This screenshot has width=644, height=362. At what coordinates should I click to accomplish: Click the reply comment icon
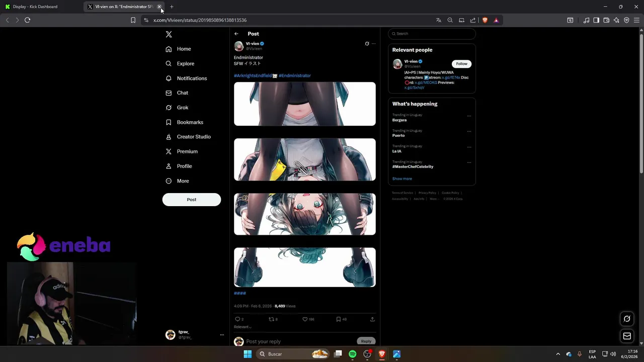coord(237,319)
